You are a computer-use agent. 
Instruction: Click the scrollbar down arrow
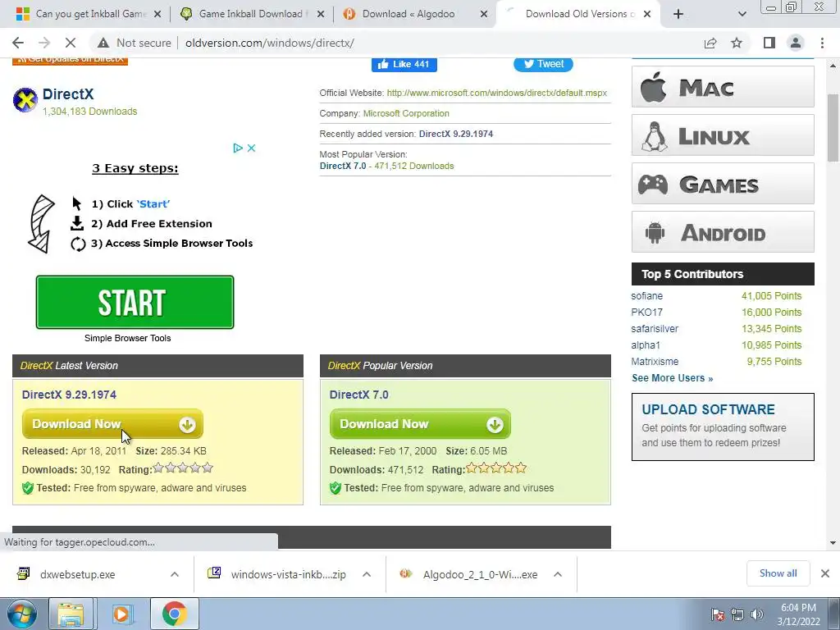point(833,543)
